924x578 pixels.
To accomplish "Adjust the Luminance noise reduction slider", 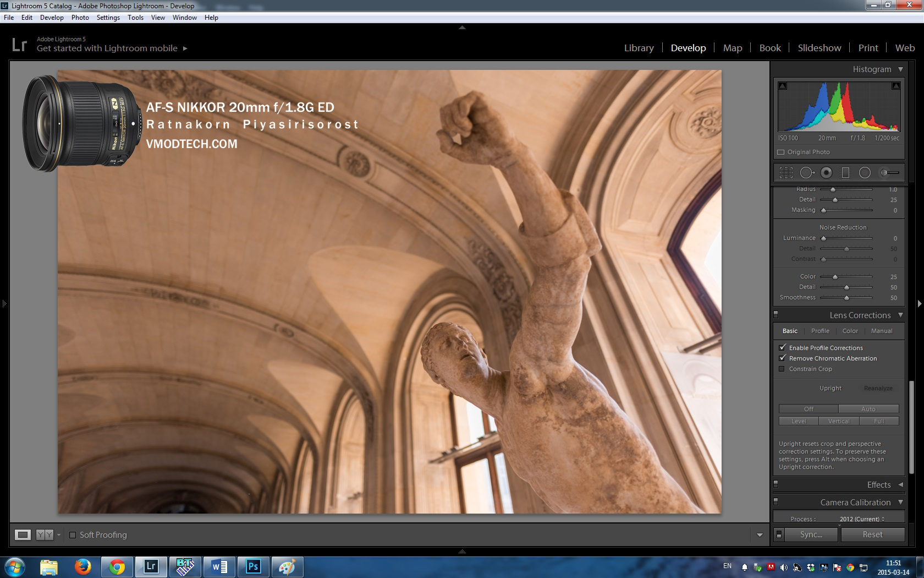I will coord(823,238).
